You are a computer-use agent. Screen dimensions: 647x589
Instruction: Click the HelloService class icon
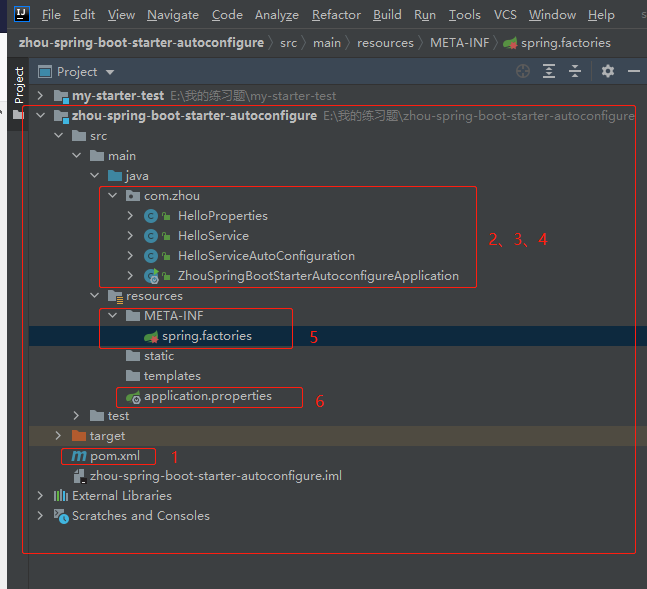(151, 236)
